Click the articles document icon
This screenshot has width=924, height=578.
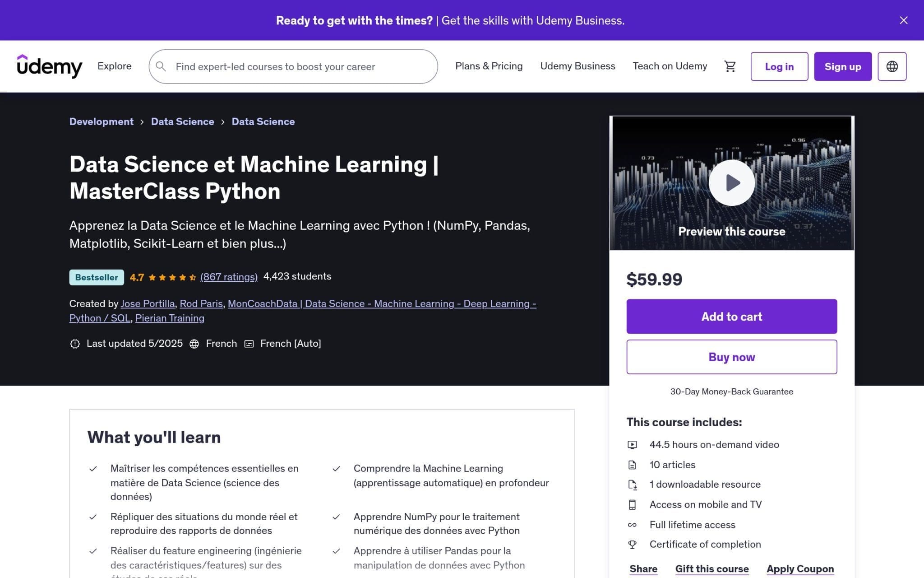point(632,465)
